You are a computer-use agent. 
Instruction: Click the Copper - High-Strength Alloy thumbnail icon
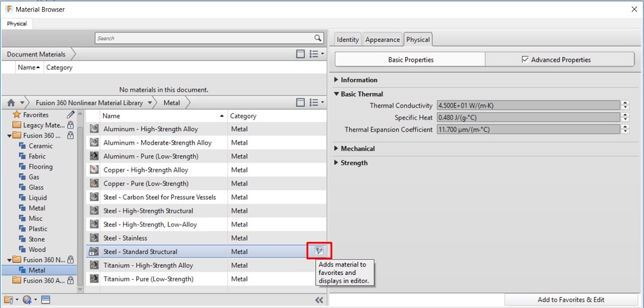point(94,170)
